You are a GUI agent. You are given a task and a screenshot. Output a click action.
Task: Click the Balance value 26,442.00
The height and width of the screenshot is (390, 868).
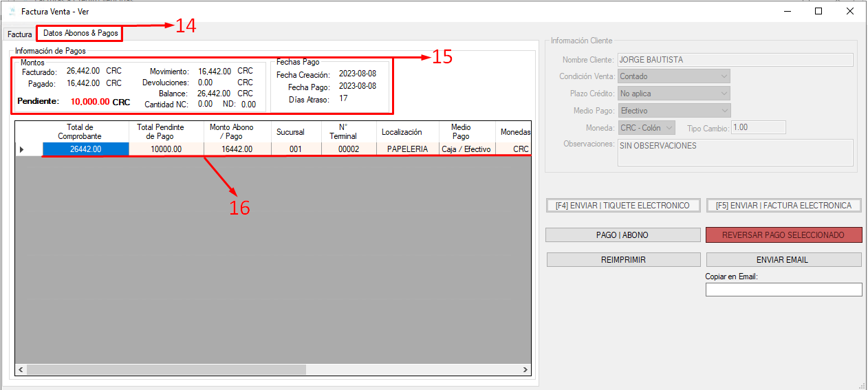pyautogui.click(x=214, y=93)
